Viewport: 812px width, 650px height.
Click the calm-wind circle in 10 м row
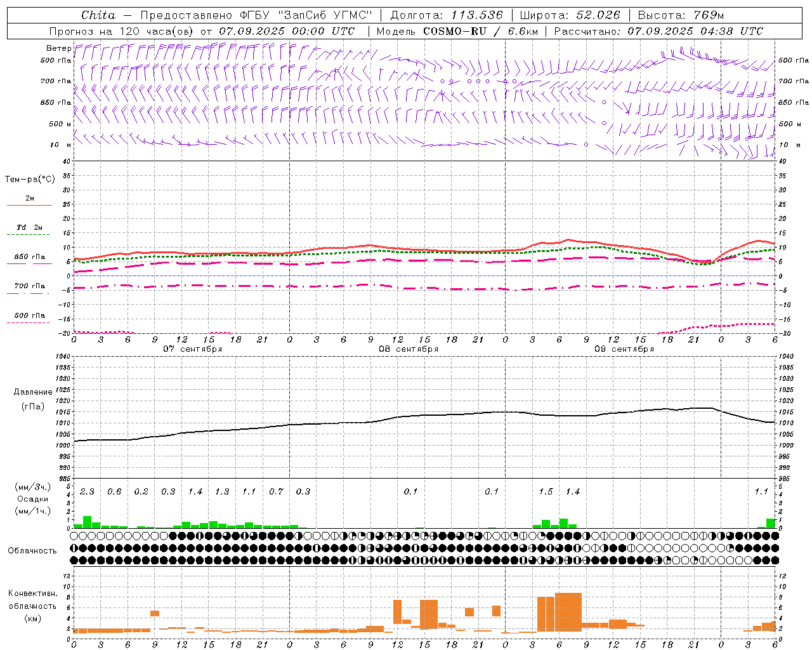tap(586, 145)
